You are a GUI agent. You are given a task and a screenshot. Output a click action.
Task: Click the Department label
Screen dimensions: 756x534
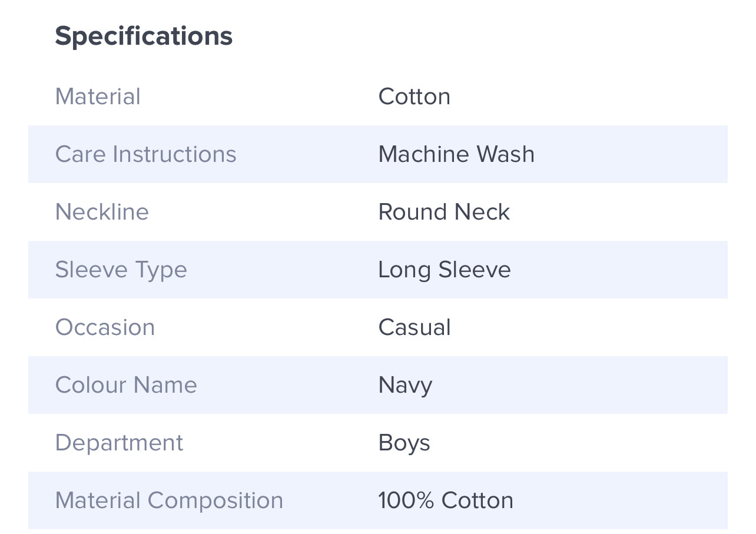click(119, 443)
